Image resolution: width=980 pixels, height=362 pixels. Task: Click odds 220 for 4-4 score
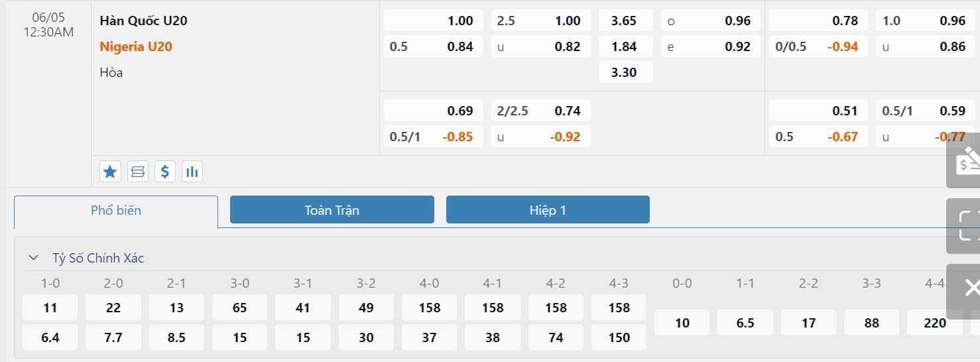934,323
